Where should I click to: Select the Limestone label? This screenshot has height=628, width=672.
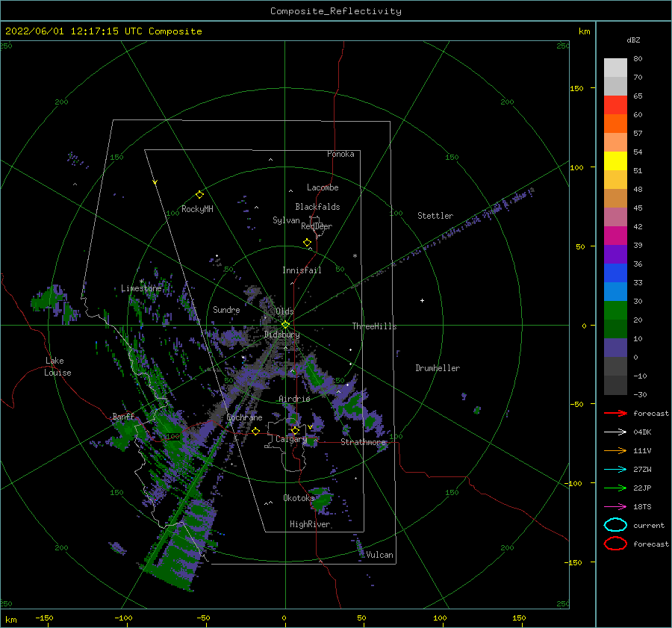coord(141,288)
